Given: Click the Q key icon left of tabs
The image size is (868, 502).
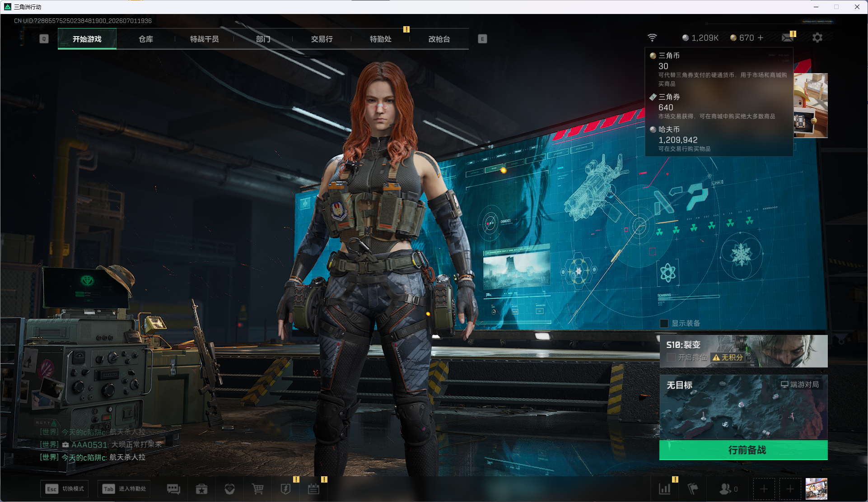Looking at the screenshot, I should click(x=44, y=39).
